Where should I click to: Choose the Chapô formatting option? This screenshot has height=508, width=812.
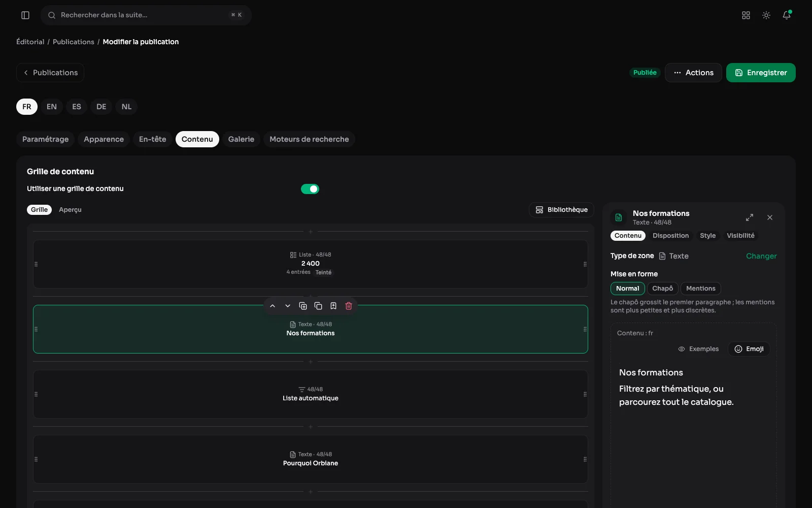663,289
